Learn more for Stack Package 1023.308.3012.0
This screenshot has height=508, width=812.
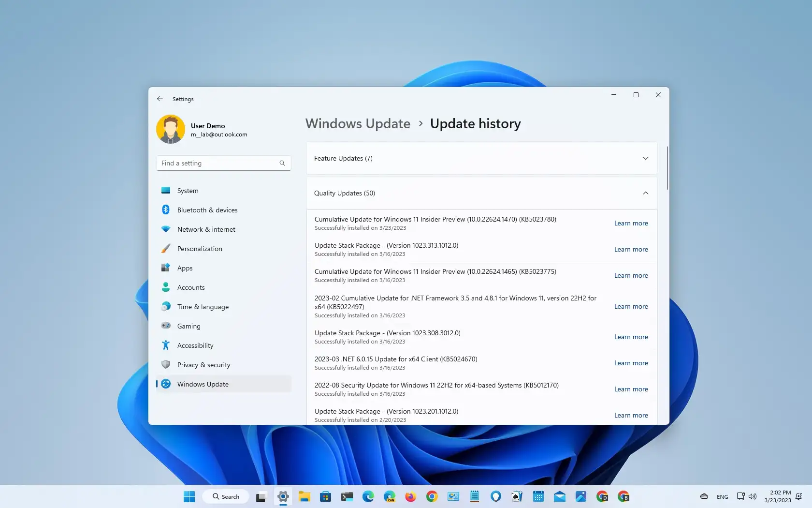pyautogui.click(x=631, y=337)
